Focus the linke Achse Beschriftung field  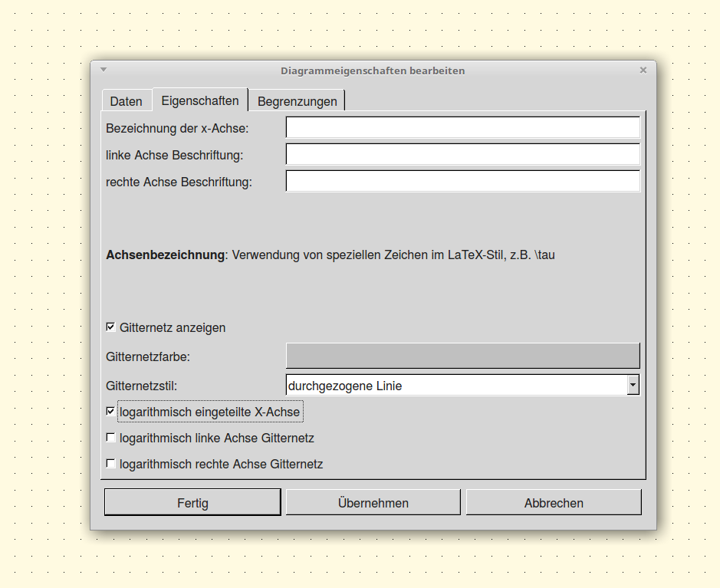click(463, 155)
